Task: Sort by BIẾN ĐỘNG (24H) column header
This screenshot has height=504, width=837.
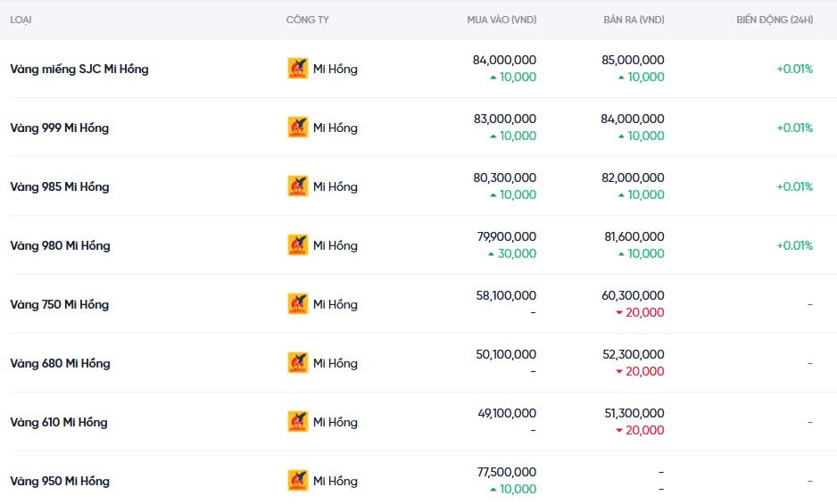Action: (x=775, y=20)
